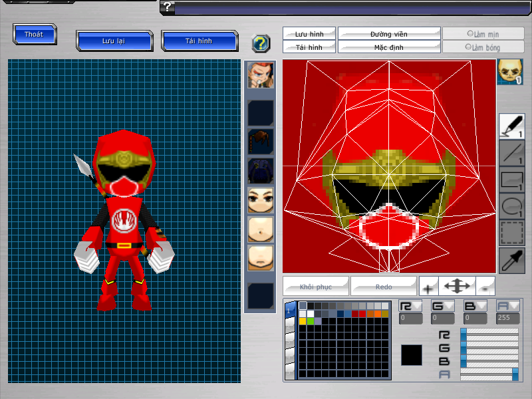
Task: Select the mouth chin skin thumbnail
Action: 260,258
